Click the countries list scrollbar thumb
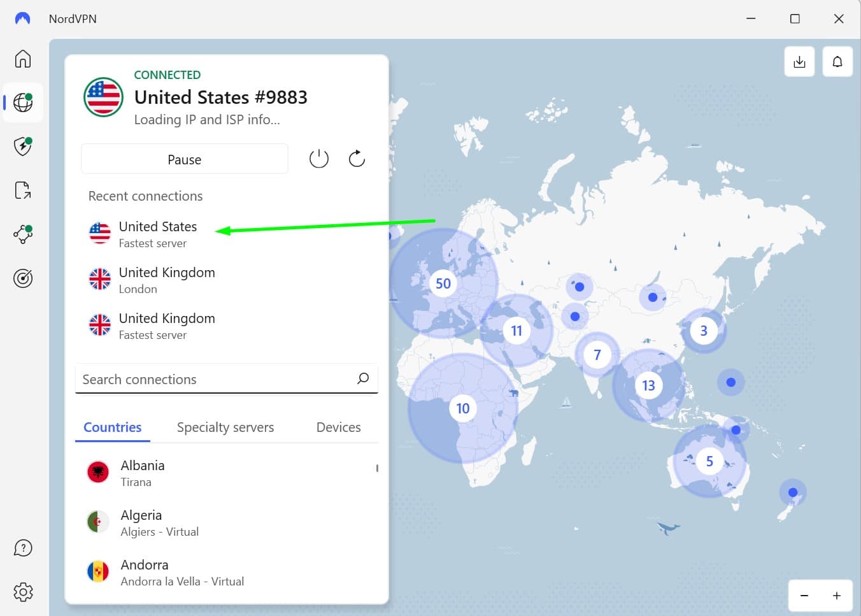Viewport: 861px width, 616px height. coord(377,468)
